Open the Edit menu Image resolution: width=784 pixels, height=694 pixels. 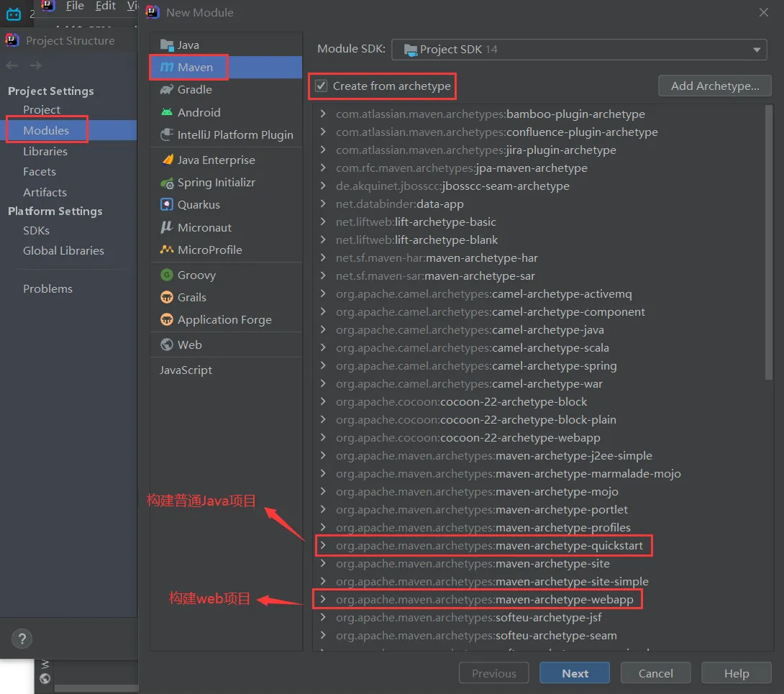pyautogui.click(x=106, y=6)
